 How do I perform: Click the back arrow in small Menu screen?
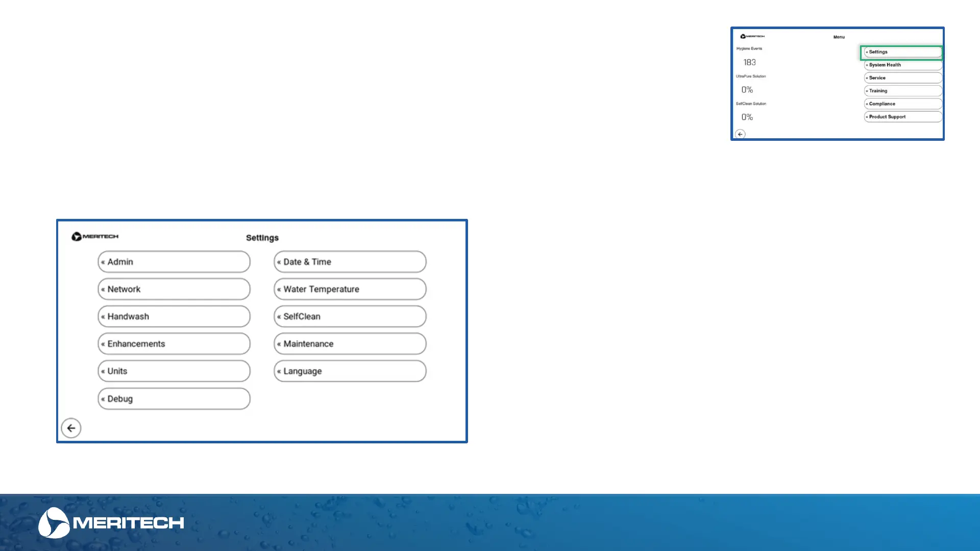tap(740, 134)
